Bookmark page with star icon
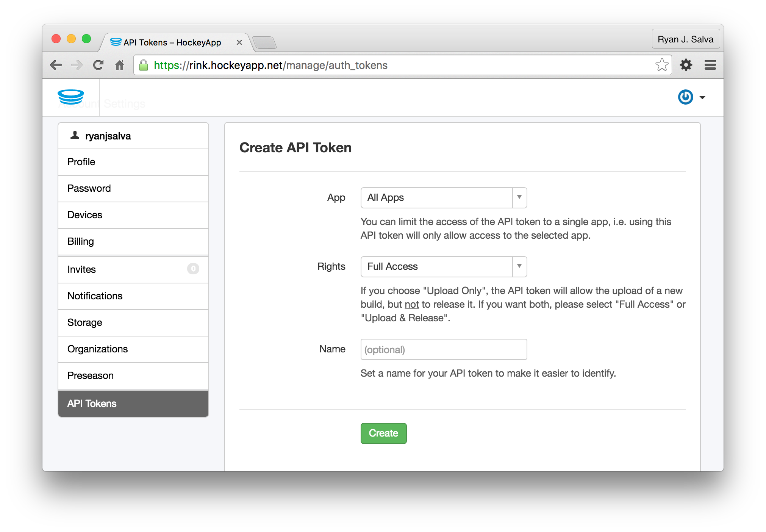Image resolution: width=766 pixels, height=532 pixels. [x=661, y=65]
